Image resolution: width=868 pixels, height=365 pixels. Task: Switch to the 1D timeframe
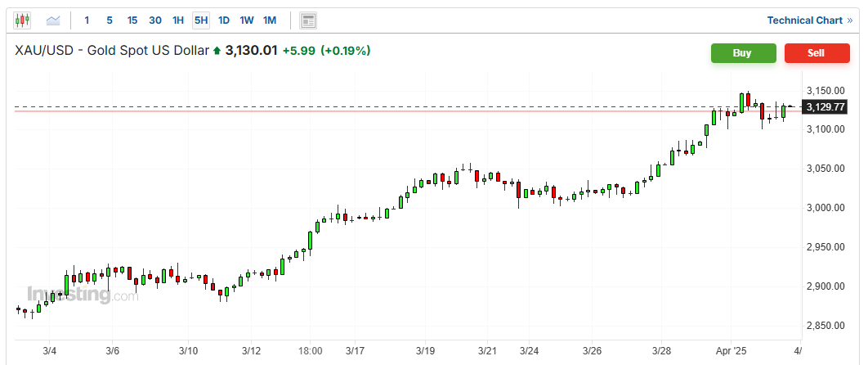(x=224, y=20)
